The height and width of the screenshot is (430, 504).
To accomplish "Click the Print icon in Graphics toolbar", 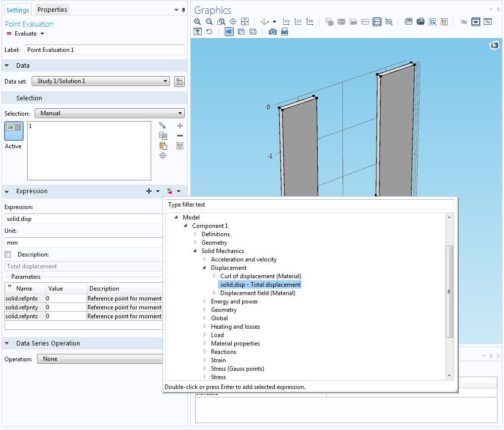I will [x=285, y=32].
